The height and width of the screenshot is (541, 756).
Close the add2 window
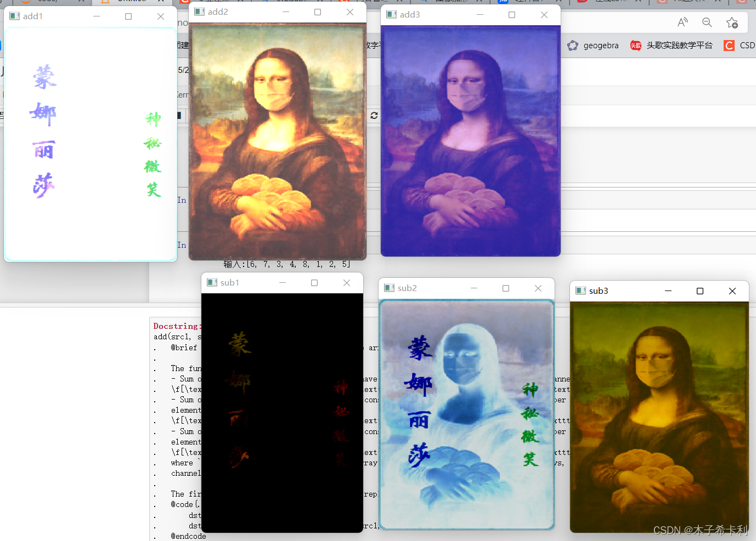(x=350, y=12)
